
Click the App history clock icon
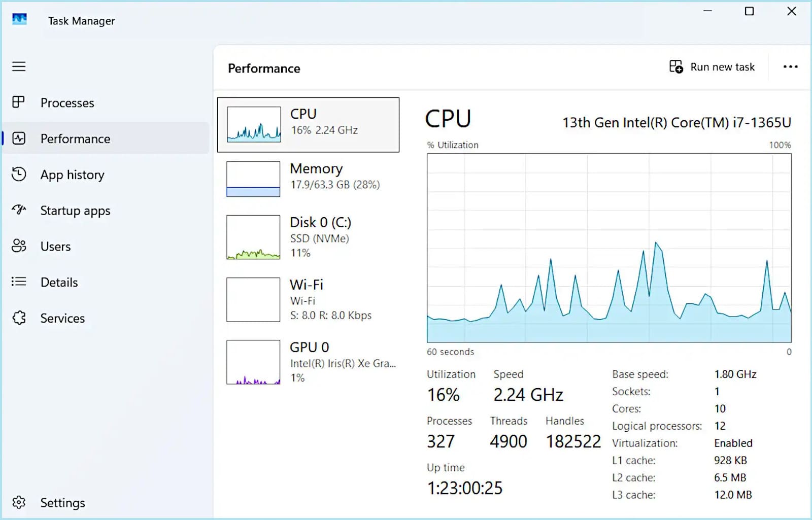(x=19, y=175)
